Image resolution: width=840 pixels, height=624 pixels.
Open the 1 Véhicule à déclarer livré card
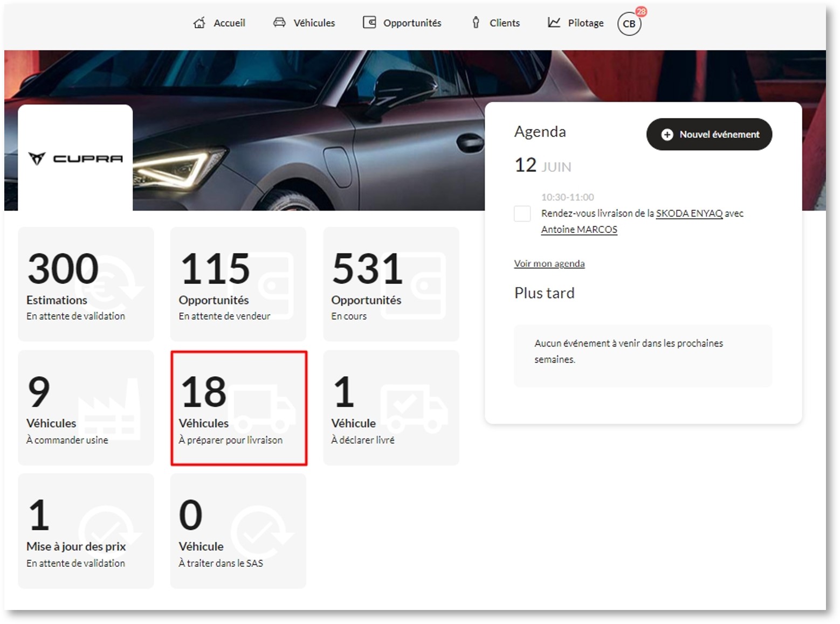click(x=391, y=408)
